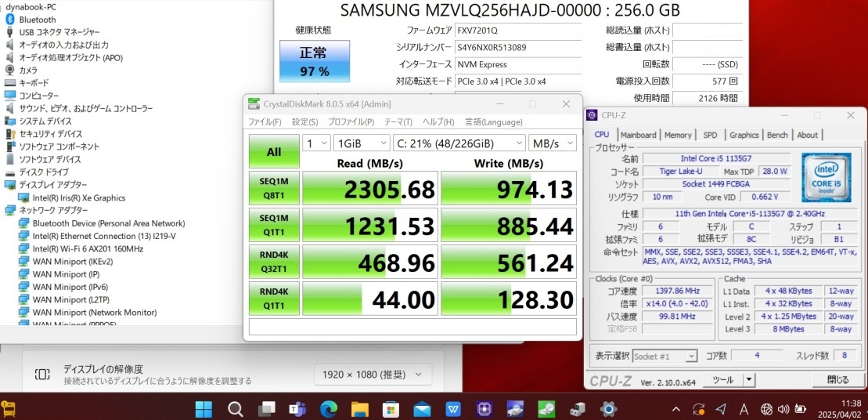The width and height of the screenshot is (868, 420).
Task: Show hidden tray icons chevron
Action: click(x=676, y=410)
